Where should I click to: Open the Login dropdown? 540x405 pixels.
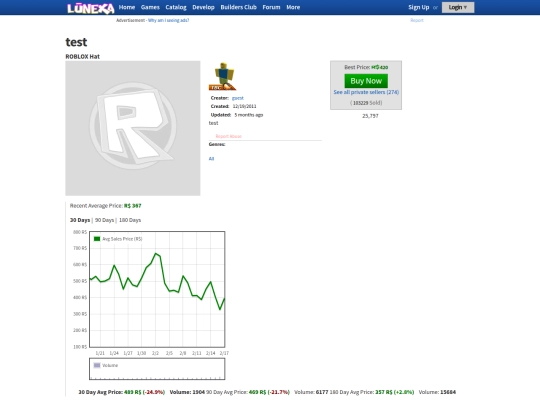[458, 7]
